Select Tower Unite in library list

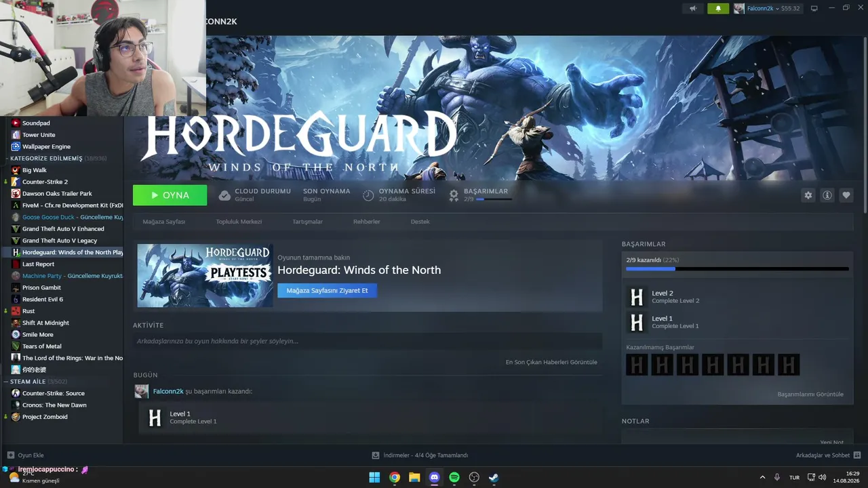(39, 135)
